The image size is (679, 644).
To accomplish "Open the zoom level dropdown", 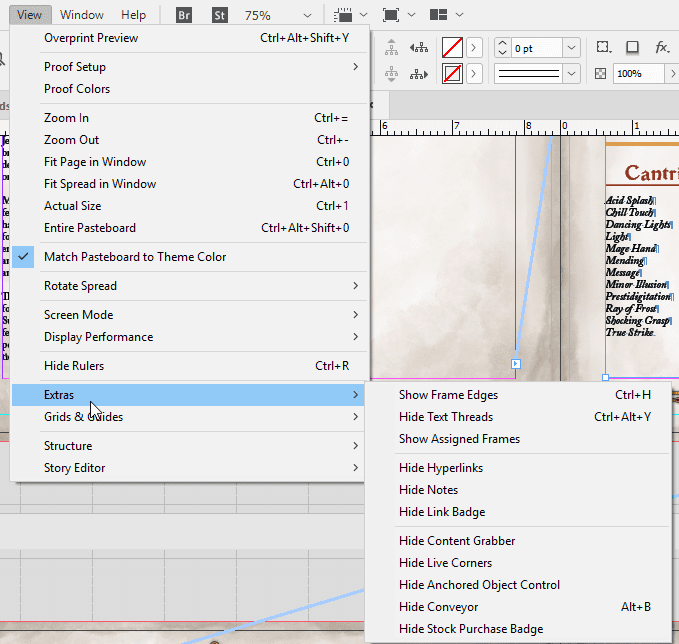I will tap(307, 16).
